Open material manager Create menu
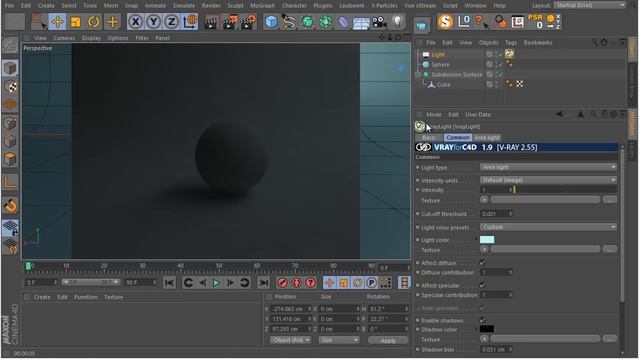Screen dimensions: 640x360 tap(42, 297)
